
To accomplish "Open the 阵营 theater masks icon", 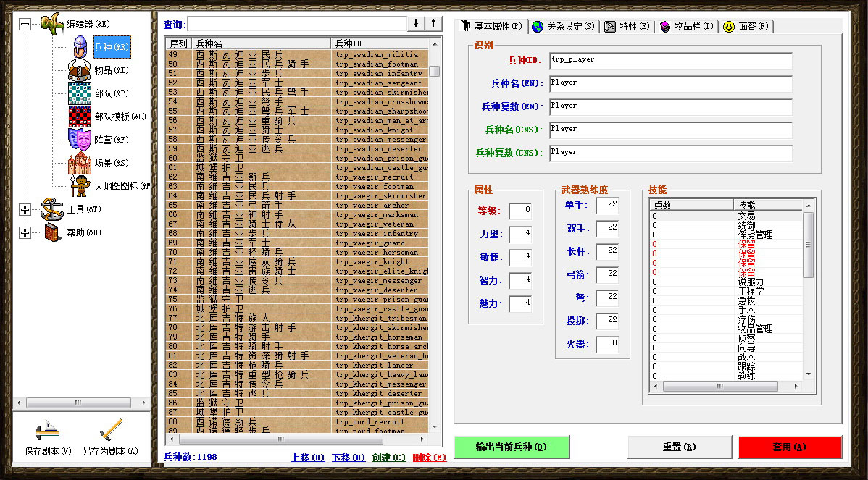I will click(80, 139).
